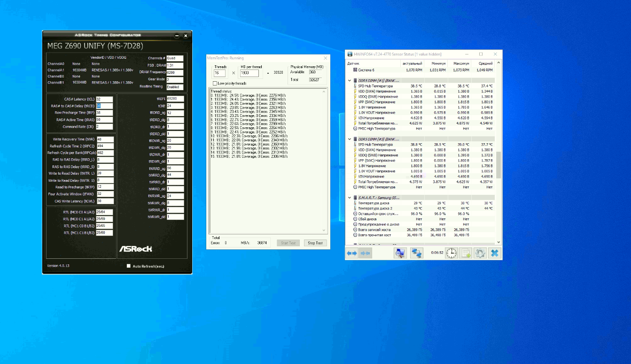Click the tWRRD_sg value field
Viewport: 631px width, 364px height.
point(175,168)
